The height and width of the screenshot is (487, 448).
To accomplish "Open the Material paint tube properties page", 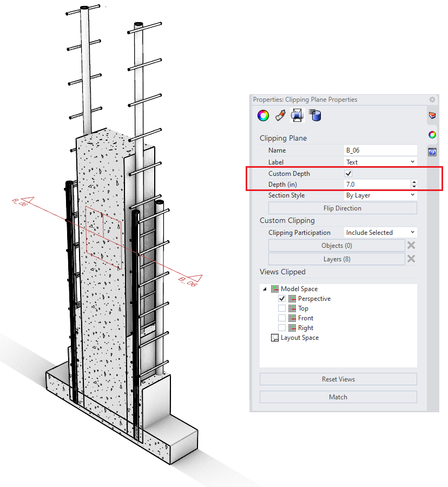I will point(280,115).
